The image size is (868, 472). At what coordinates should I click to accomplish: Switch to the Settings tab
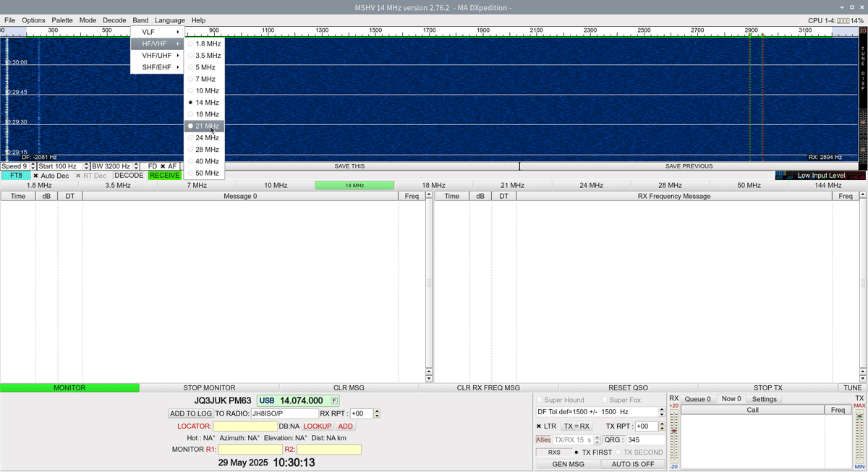point(765,398)
